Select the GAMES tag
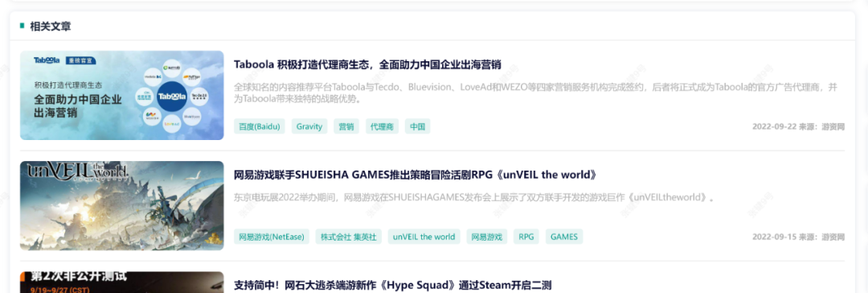 point(564,237)
